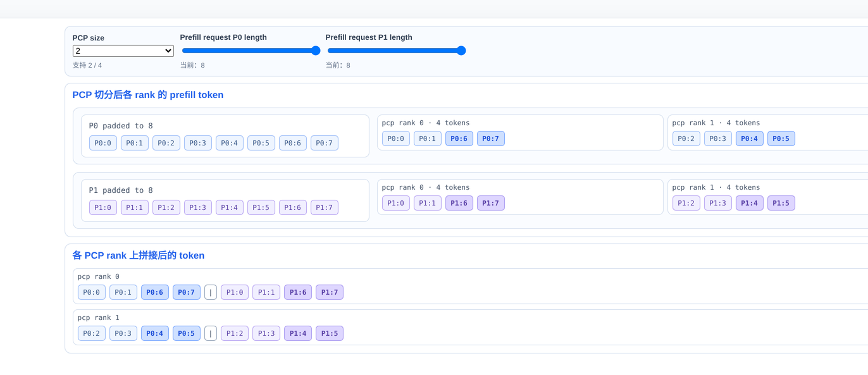Select P1:2 in the P1 padded to 8 row
Viewport: 868px width, 375px height.
(x=166, y=207)
